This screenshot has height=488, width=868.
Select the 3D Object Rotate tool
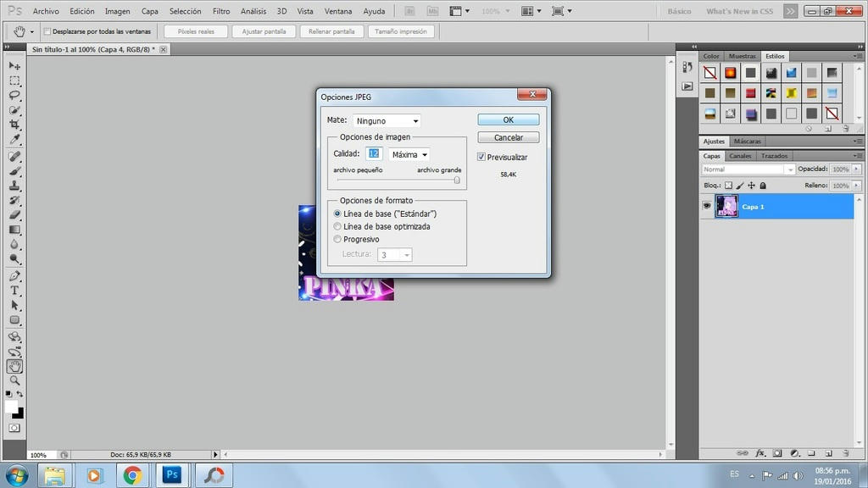(14, 337)
